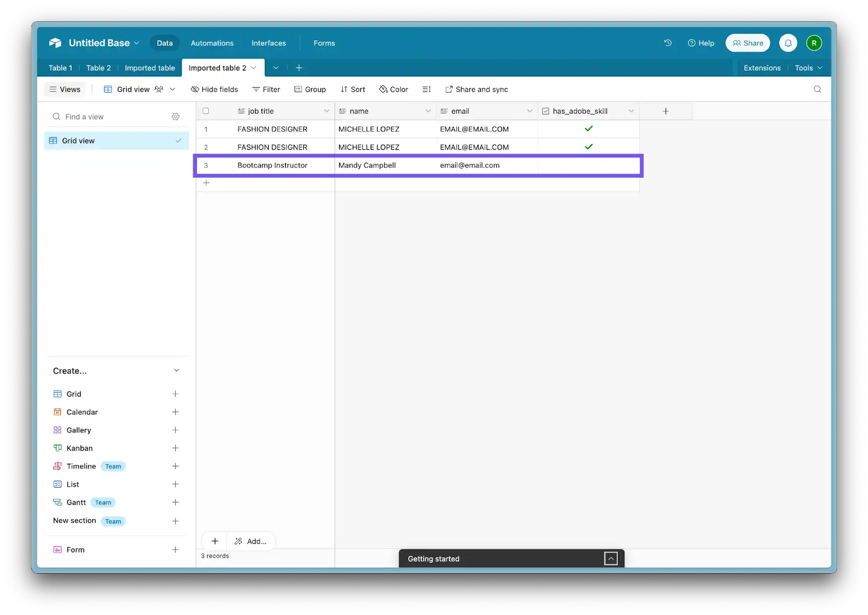Viewport: 868px width, 615px height.
Task: Open the Forms tab
Action: coord(324,43)
